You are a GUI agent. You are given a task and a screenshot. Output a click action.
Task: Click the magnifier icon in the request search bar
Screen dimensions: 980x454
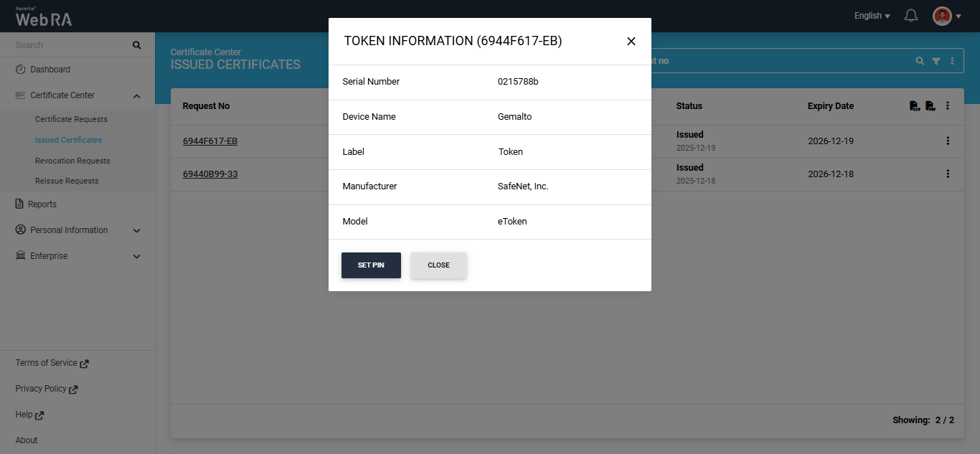click(x=920, y=62)
